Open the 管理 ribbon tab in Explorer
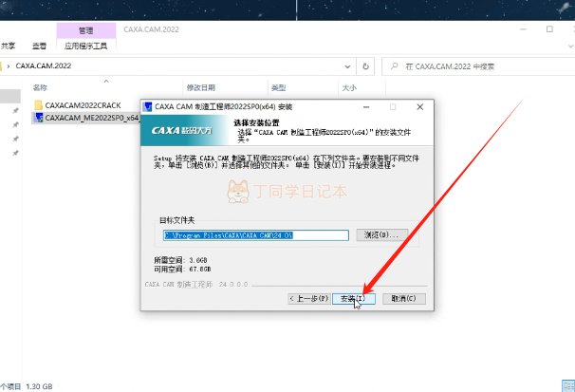This screenshot has height=392, width=575. point(85,30)
